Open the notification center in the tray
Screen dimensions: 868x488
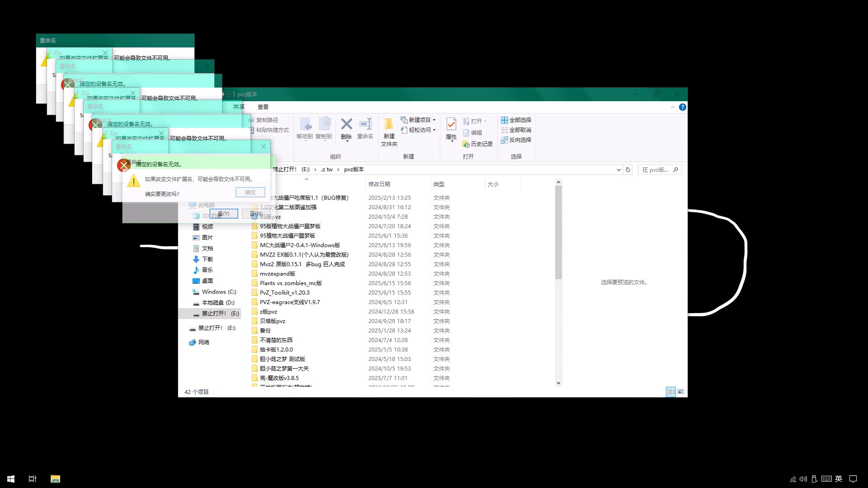click(853, 479)
